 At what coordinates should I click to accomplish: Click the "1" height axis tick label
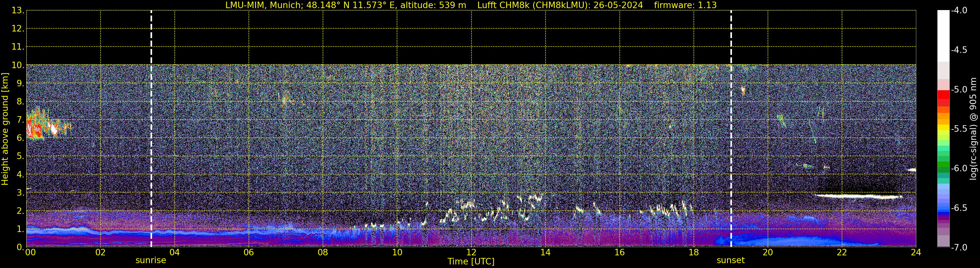[x=20, y=229]
